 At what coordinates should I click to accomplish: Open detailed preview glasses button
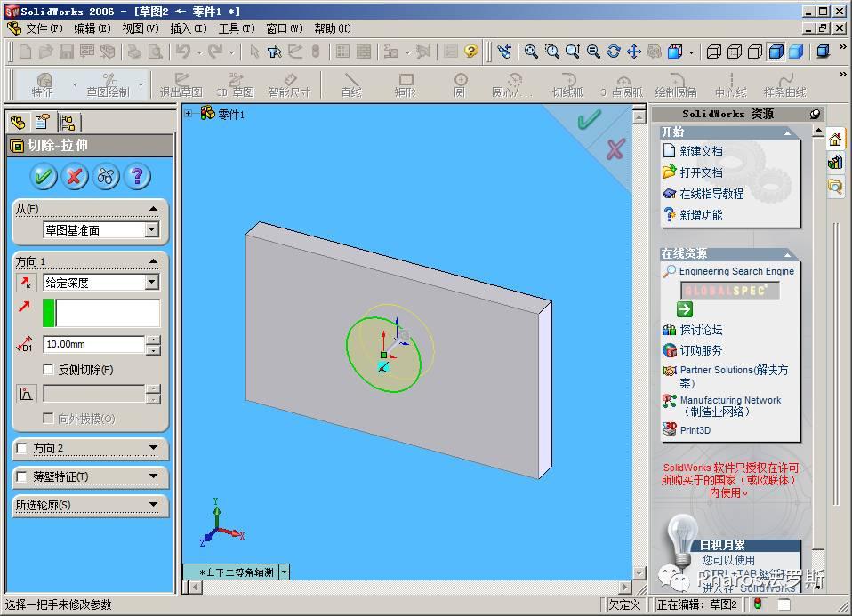106,177
